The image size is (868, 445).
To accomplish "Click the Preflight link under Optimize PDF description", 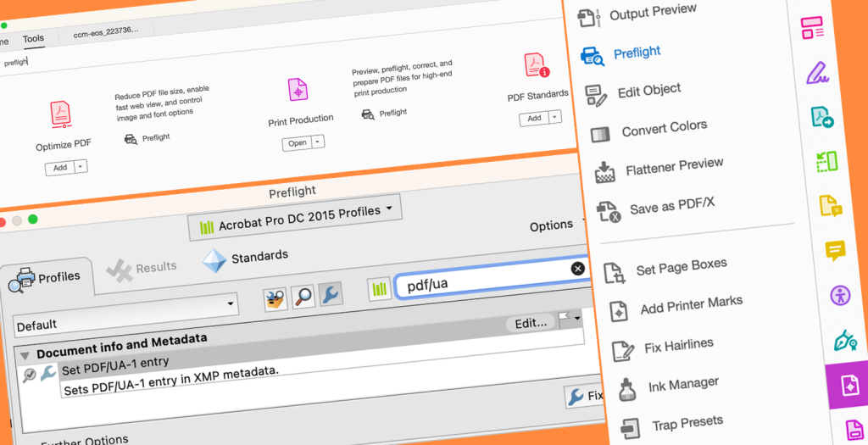I will pyautogui.click(x=147, y=138).
